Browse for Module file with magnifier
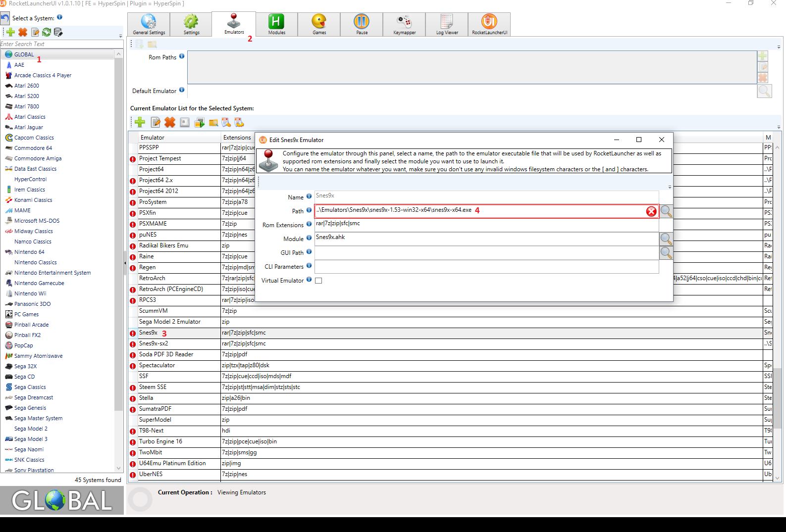Viewport: 786px width, 532px height. pyautogui.click(x=666, y=239)
